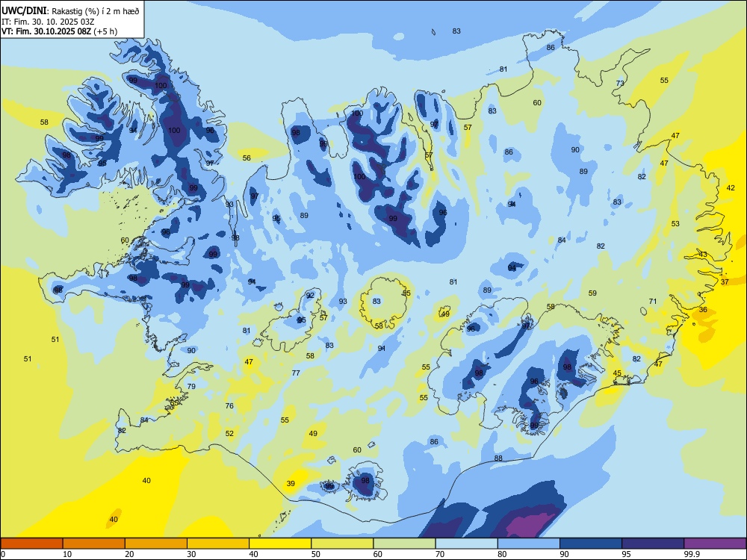Click the purple 99.9+ legend swatch
The width and height of the screenshot is (747, 560).
(x=715, y=544)
